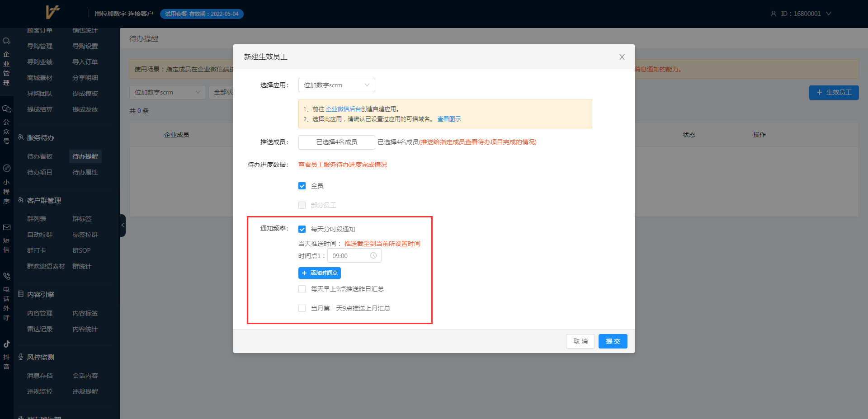Click the 客户群管理 section icon

[x=21, y=200]
